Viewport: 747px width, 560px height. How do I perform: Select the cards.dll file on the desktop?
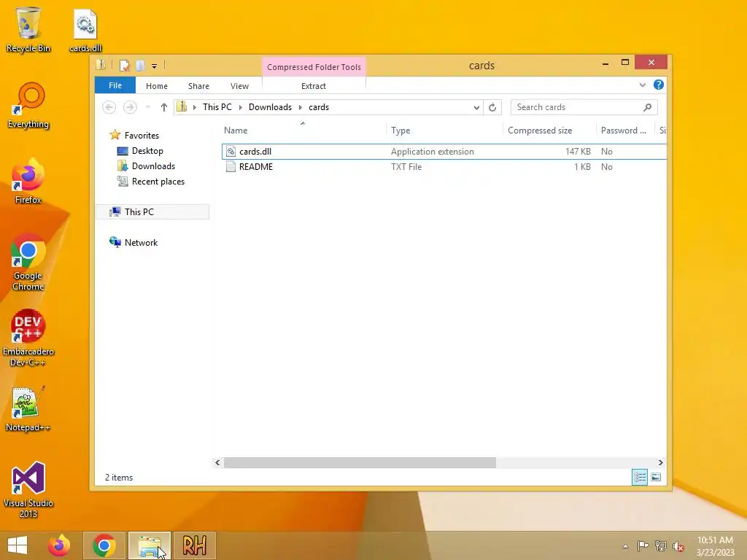(x=85, y=31)
